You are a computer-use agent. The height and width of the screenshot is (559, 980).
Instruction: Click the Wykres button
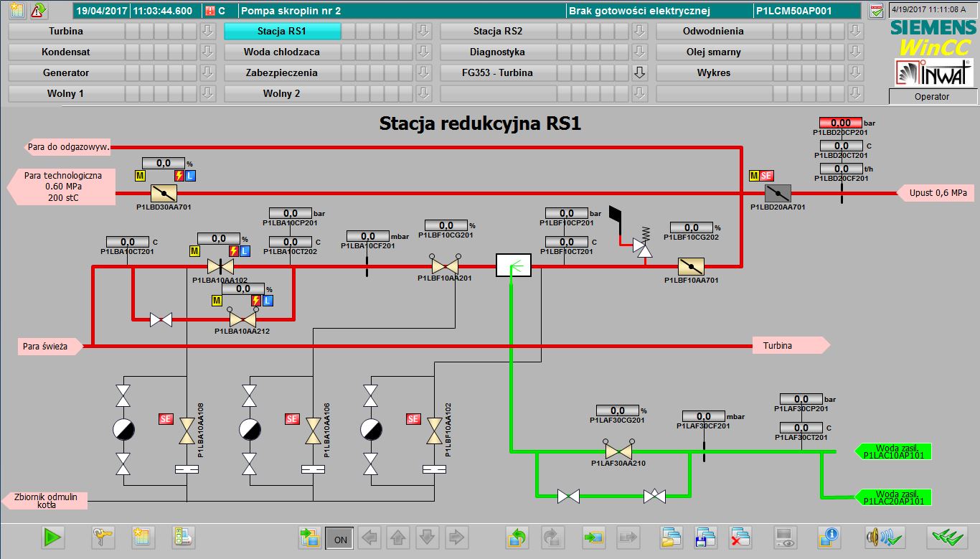point(713,72)
